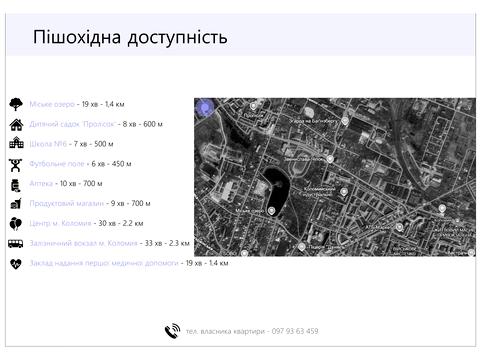Click the isolated map pin at the map's right side
Image resolution: width=480 pixels, height=360 pixels.
442,209
